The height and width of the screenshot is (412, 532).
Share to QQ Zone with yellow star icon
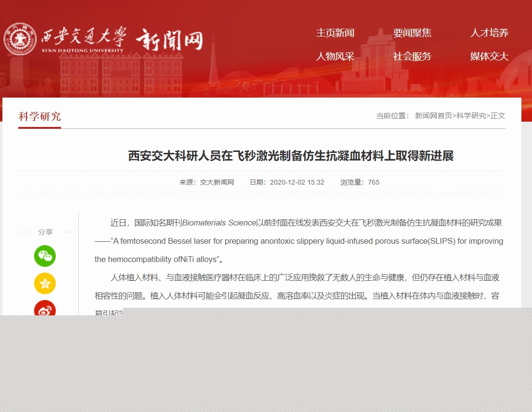click(45, 283)
